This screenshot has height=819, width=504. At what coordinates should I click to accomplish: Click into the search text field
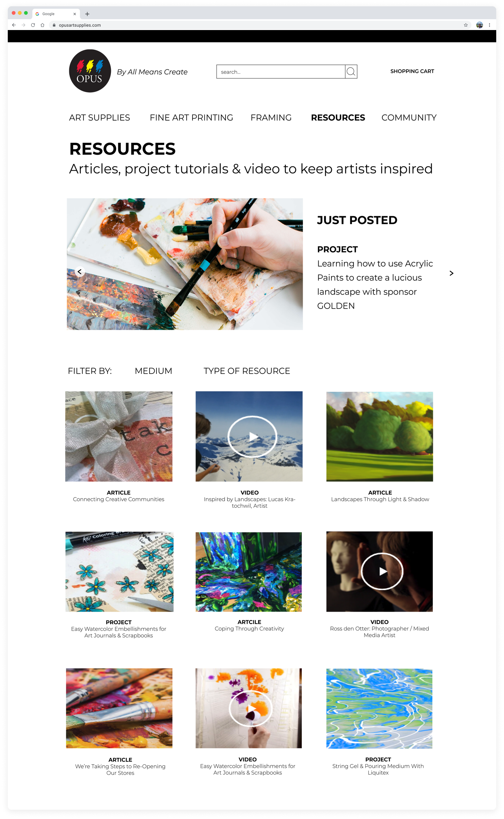(281, 72)
